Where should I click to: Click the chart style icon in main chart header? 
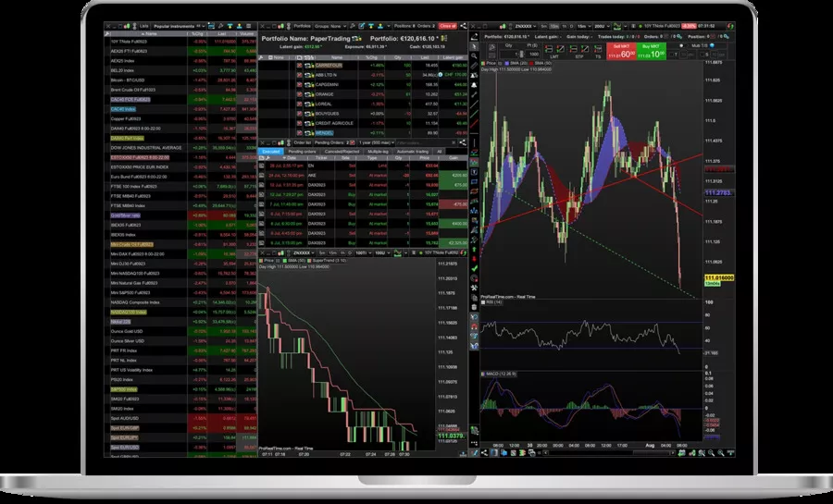(616, 26)
